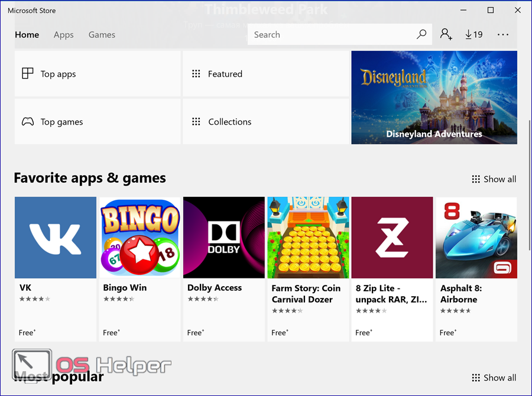Switch to the Games tab
The image size is (532, 396).
click(x=102, y=34)
